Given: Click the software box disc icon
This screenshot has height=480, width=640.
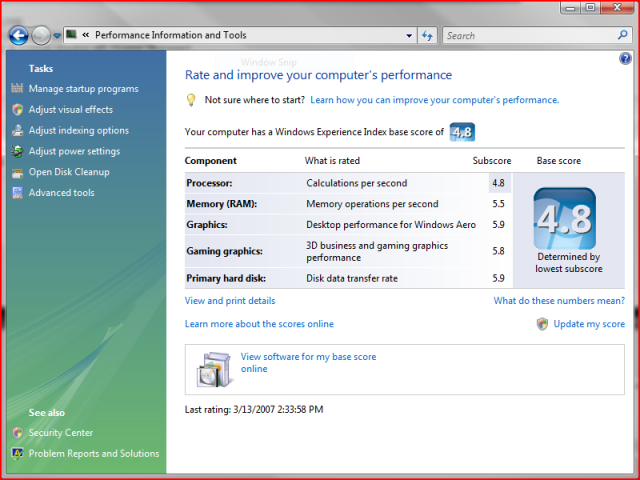Looking at the screenshot, I should click(x=215, y=369).
